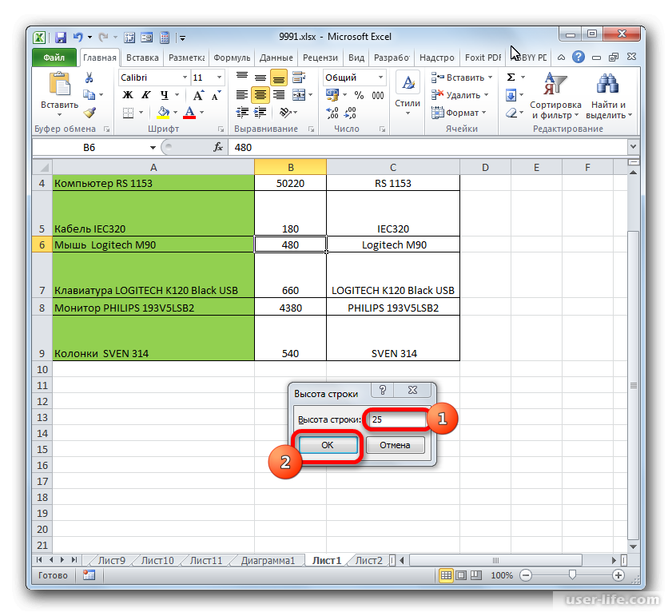The width and height of the screenshot is (672, 616).
Task: Toggle top vertical alignment
Action: coord(242,77)
